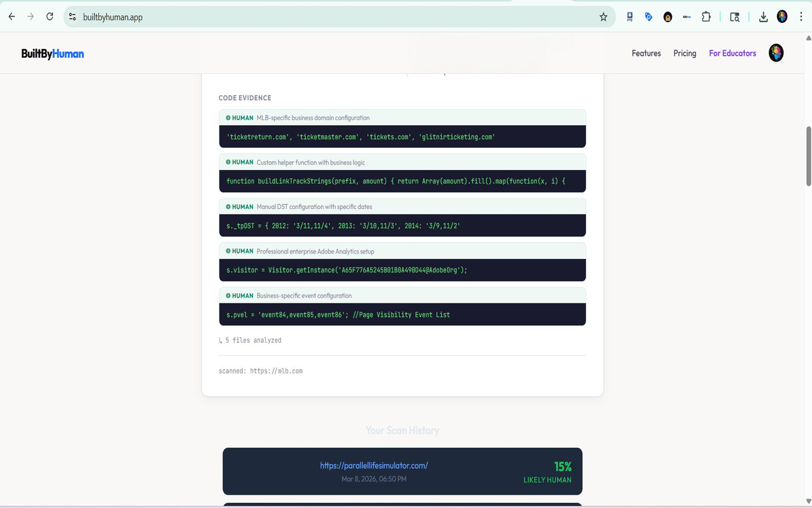Click the blue price-tag extension icon

click(x=648, y=17)
